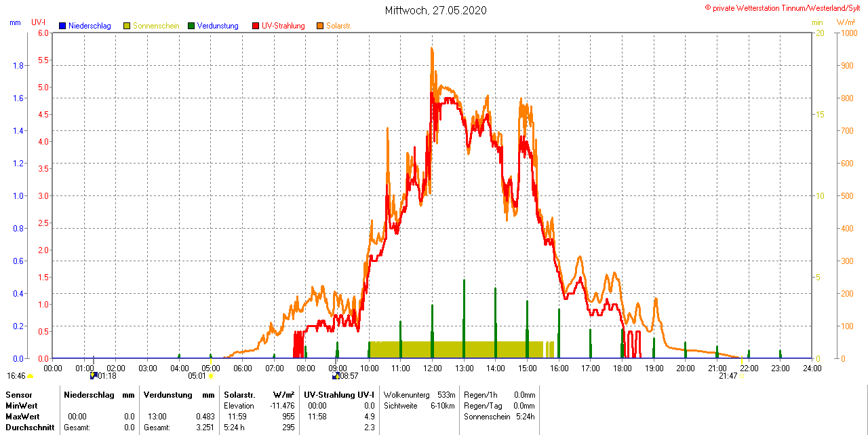Click the 16:46 time label

click(16, 376)
